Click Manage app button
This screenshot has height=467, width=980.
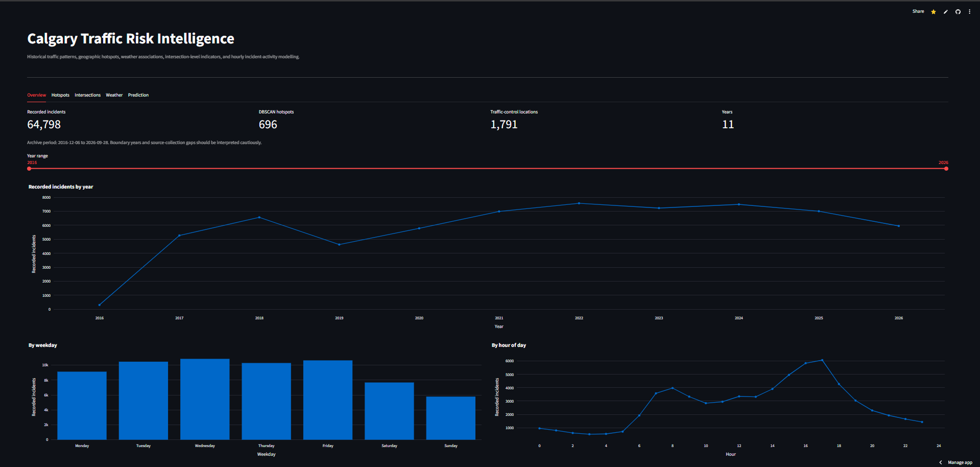960,462
